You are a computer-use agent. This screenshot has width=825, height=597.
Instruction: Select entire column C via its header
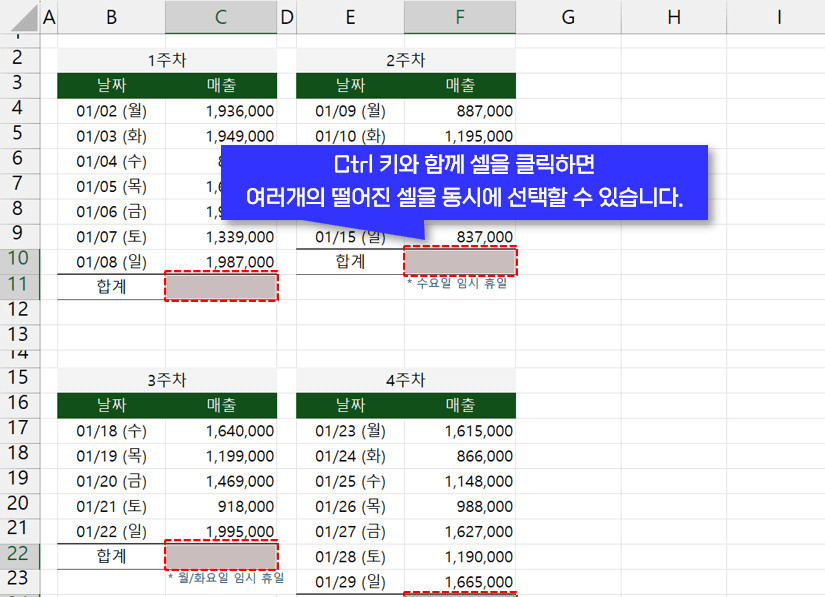[220, 17]
